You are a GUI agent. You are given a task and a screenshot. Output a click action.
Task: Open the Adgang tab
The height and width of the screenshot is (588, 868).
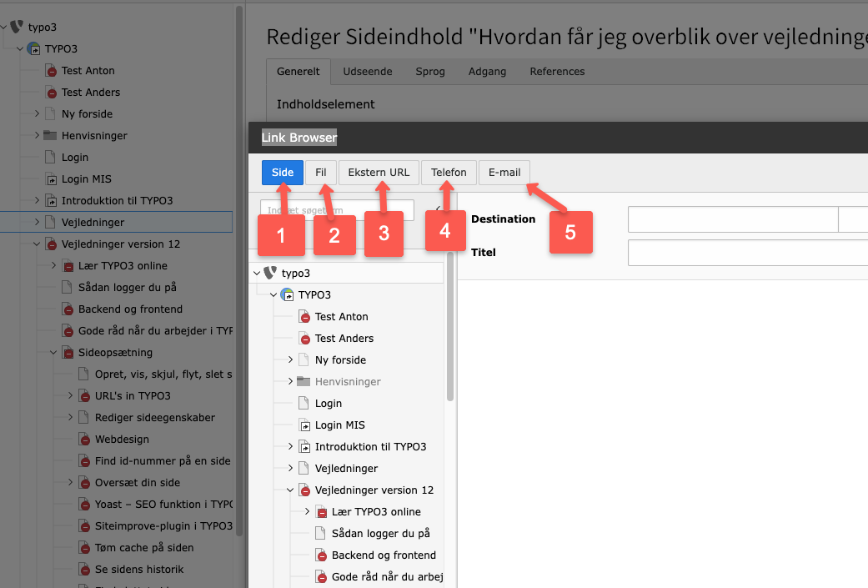[x=487, y=72]
